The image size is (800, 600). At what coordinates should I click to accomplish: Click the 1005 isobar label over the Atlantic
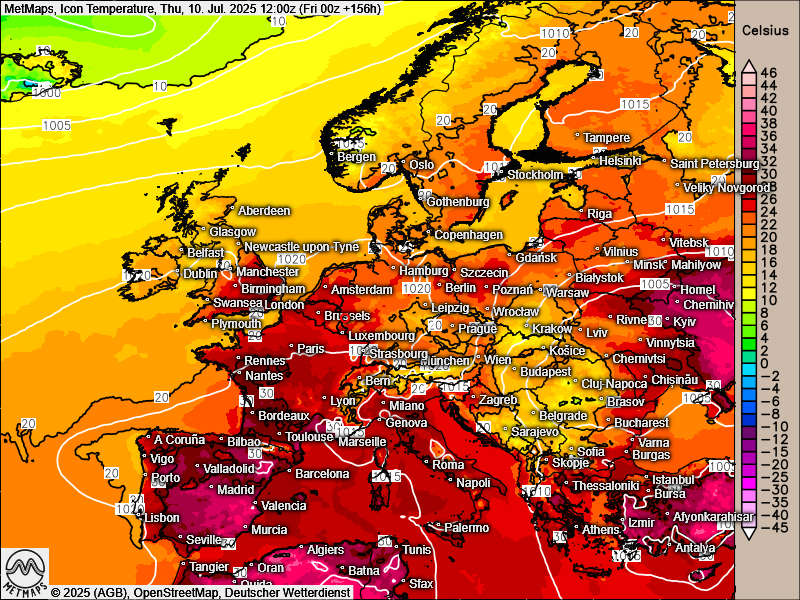57,125
